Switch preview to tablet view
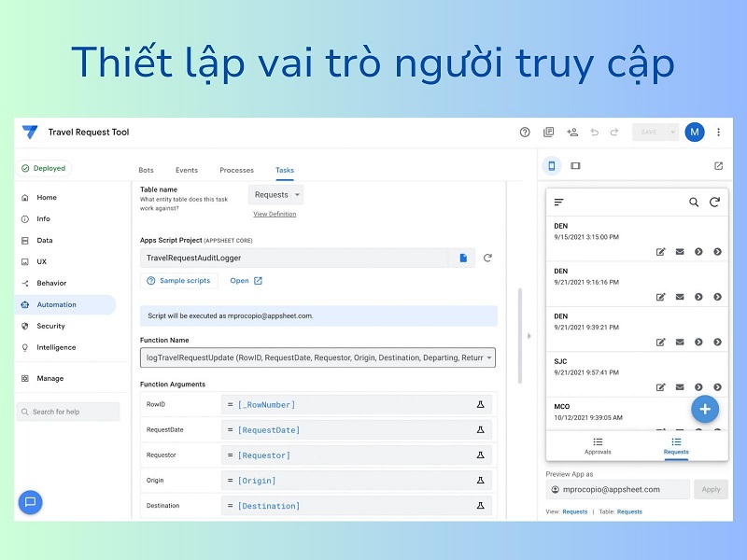Screen dimensions: 747x560 (572, 164)
